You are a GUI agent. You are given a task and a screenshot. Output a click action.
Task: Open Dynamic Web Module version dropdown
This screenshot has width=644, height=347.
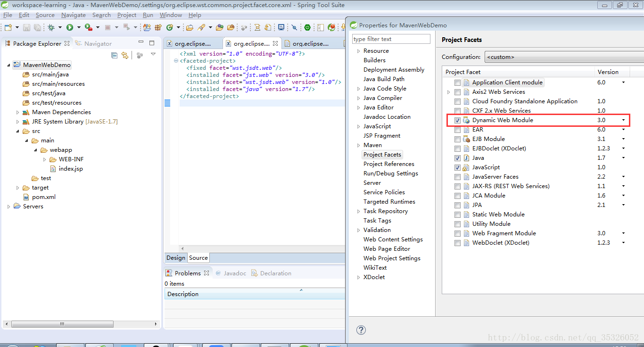pos(623,120)
